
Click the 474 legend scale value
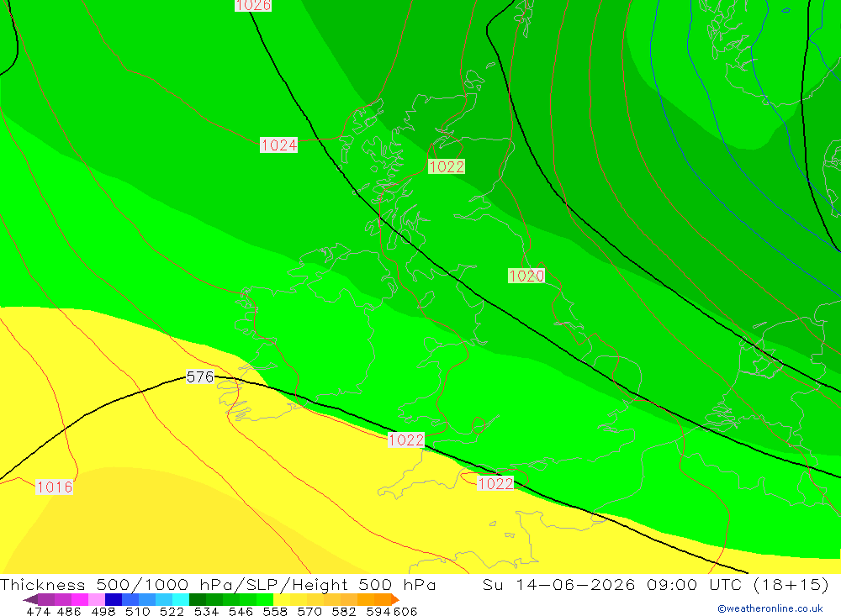38,611
